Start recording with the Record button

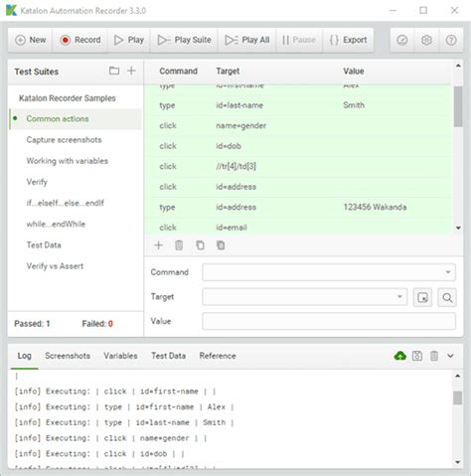(x=80, y=40)
